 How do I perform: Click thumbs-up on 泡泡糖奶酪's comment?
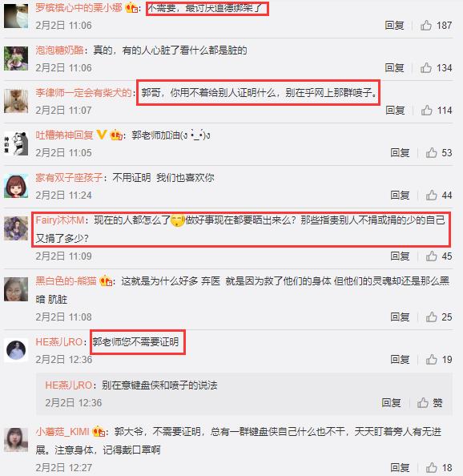pyautogui.click(x=426, y=68)
